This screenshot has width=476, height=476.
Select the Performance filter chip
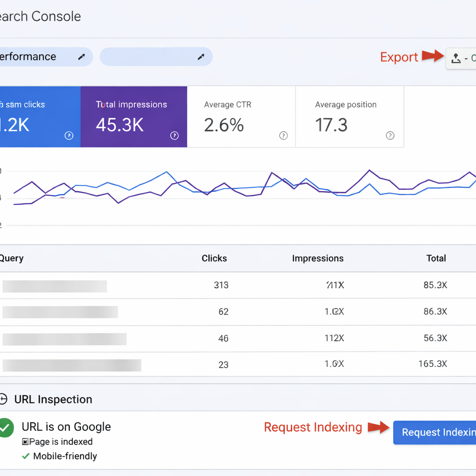[46, 57]
